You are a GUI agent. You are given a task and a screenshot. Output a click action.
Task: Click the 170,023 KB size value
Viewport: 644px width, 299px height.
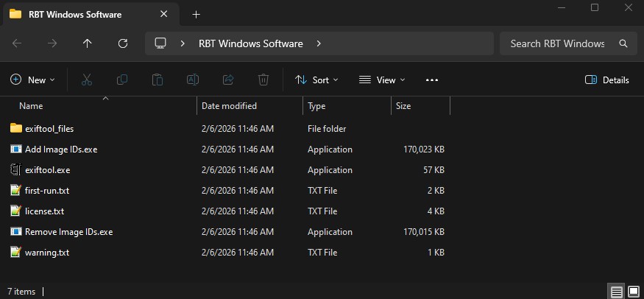point(424,149)
